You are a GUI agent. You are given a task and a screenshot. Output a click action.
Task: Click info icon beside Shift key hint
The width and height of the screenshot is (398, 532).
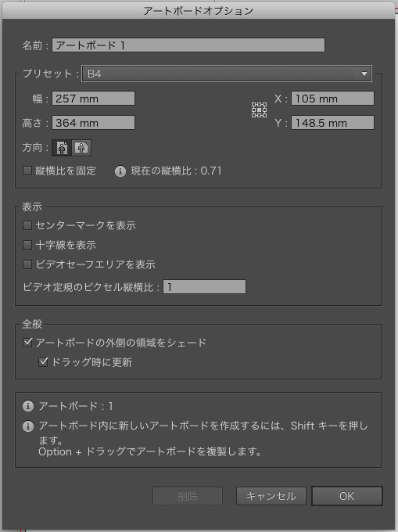tap(28, 426)
